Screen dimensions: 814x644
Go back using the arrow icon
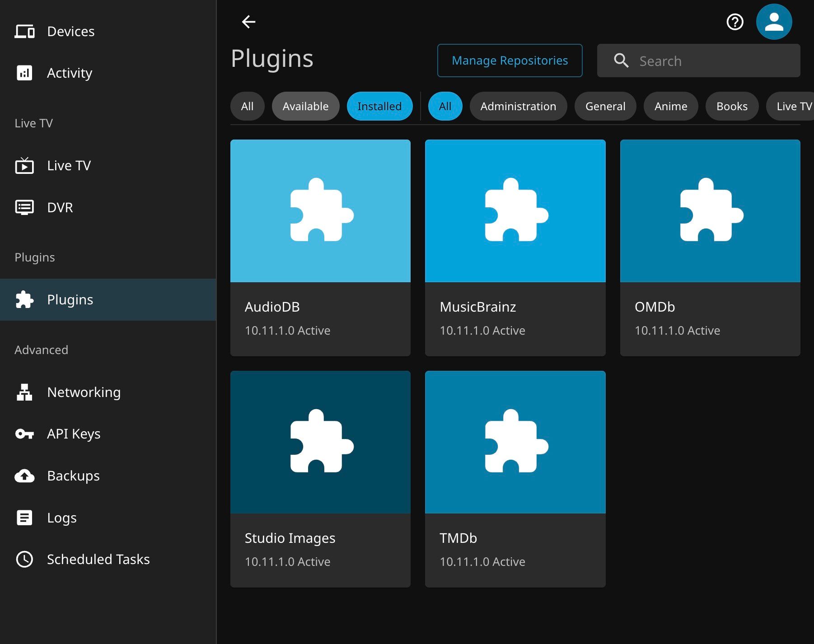248,22
